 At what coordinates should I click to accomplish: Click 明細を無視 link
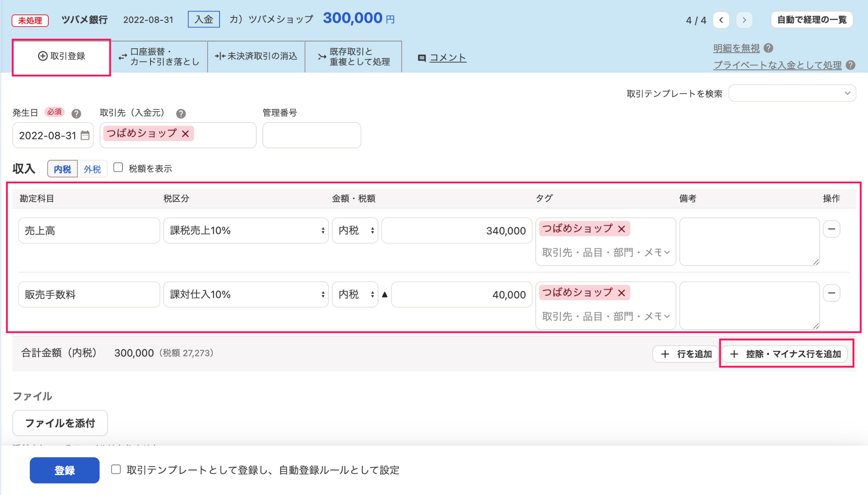736,48
